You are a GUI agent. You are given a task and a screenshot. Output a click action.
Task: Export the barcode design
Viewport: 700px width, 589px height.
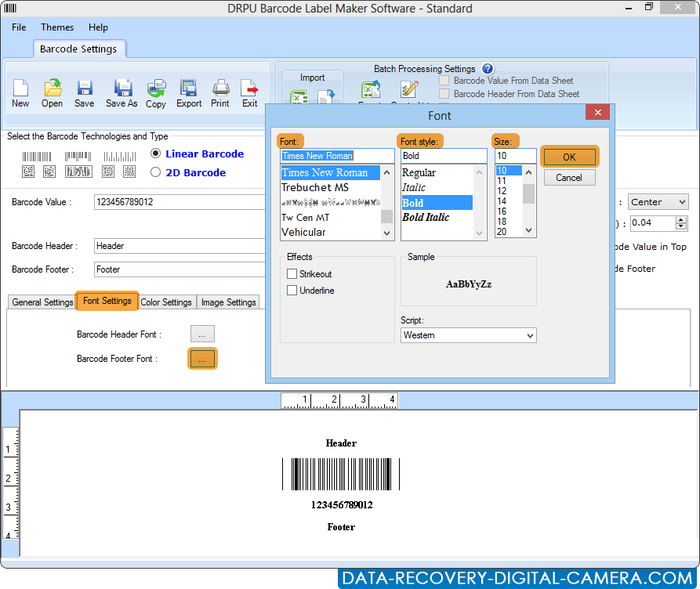[x=188, y=92]
